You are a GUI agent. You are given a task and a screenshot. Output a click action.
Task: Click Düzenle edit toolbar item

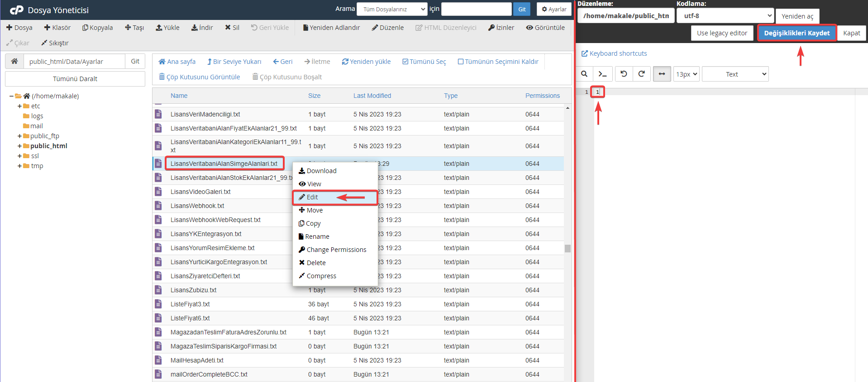pos(388,28)
